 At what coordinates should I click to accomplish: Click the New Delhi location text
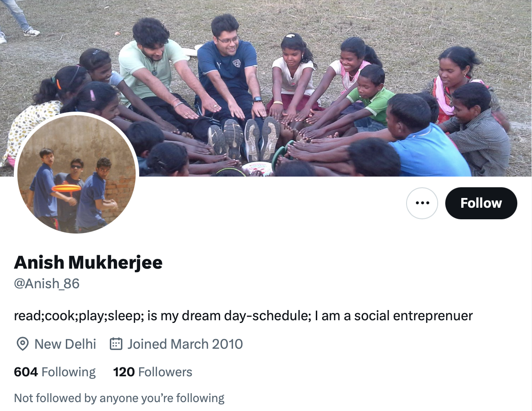65,344
